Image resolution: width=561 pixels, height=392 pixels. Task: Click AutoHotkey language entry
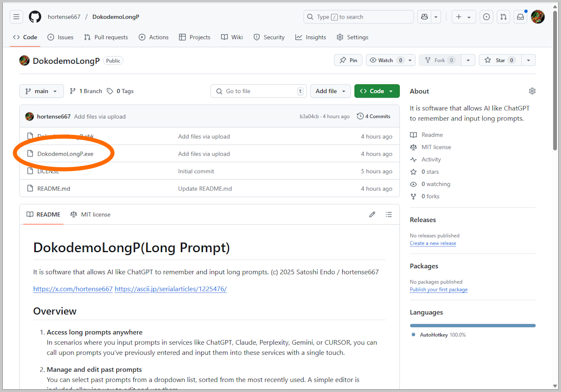[439, 335]
